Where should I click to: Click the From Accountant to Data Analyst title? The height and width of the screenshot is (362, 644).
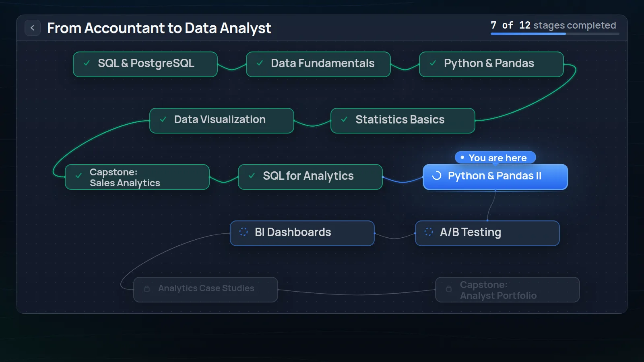(159, 28)
